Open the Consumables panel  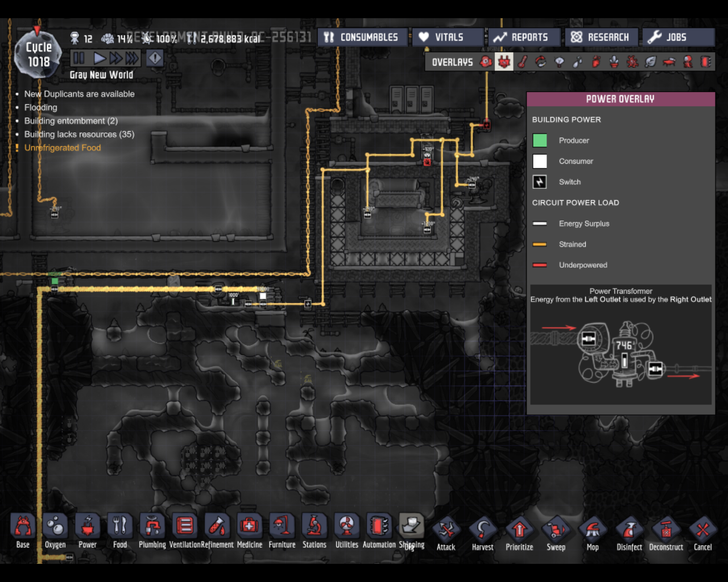click(362, 38)
